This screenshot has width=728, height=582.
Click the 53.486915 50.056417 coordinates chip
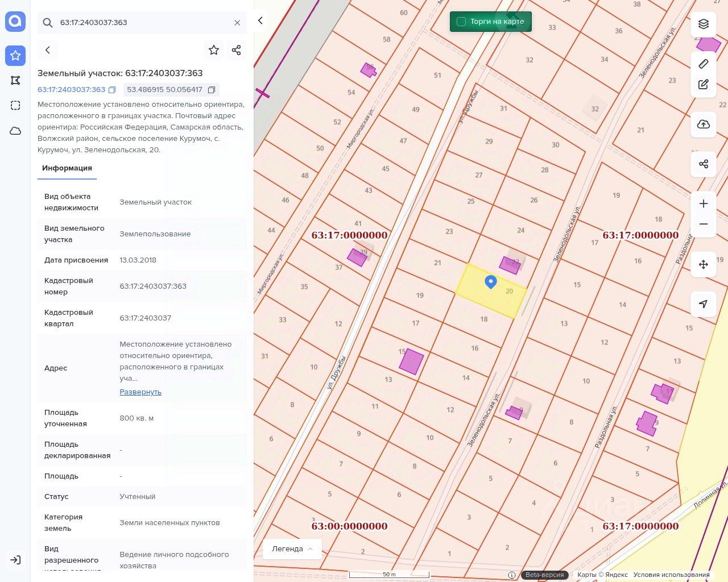coord(171,90)
